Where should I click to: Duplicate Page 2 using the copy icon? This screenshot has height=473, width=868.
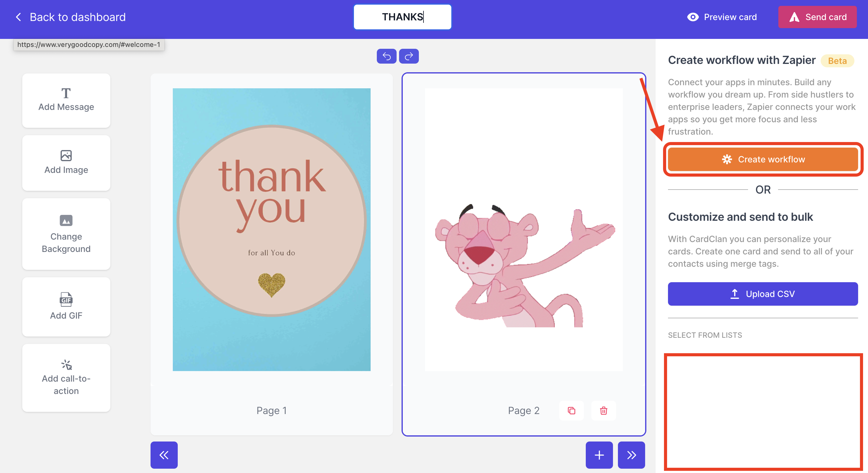(x=571, y=410)
